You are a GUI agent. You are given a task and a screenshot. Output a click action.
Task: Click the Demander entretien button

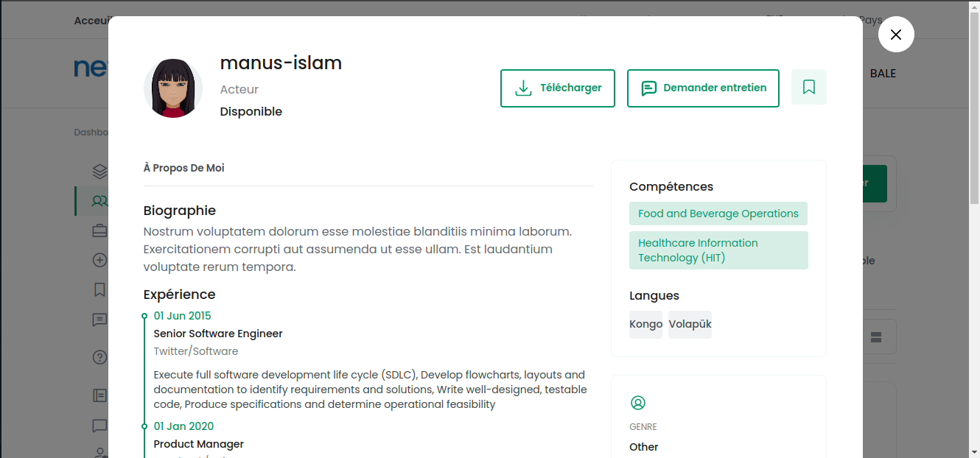click(x=703, y=88)
